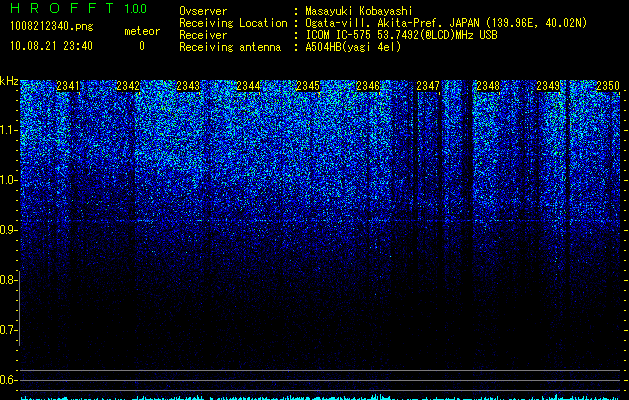Click the 1.0 kHz axis tick label

point(8,180)
